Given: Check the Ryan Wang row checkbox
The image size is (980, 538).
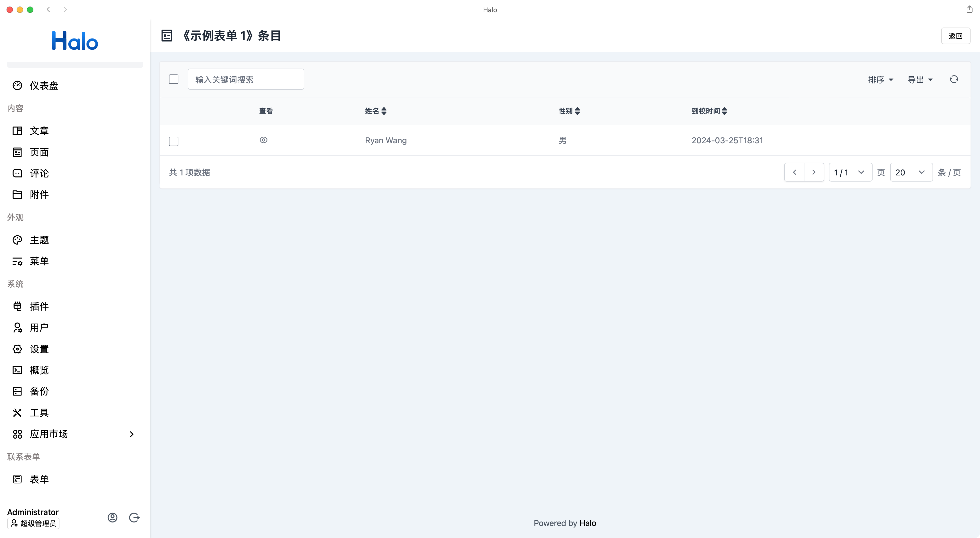Looking at the screenshot, I should tap(174, 141).
